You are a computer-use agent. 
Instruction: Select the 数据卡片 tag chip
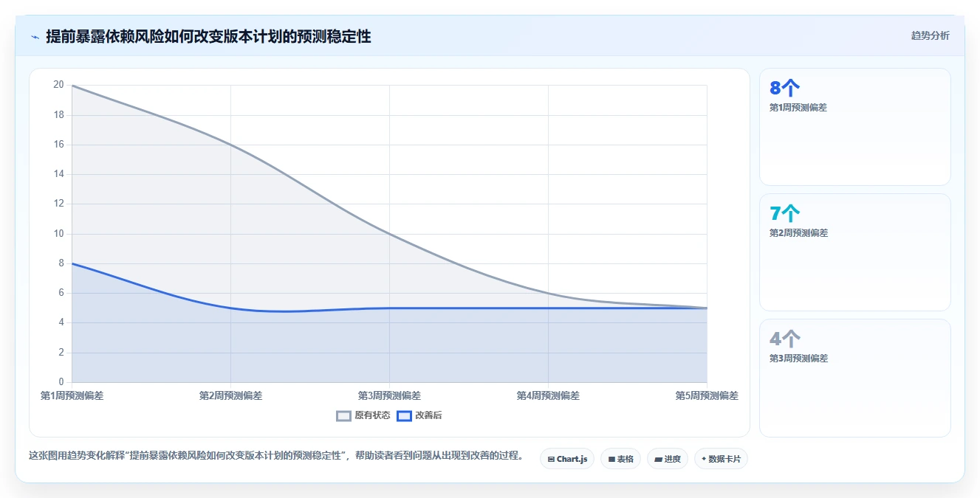pyautogui.click(x=722, y=459)
